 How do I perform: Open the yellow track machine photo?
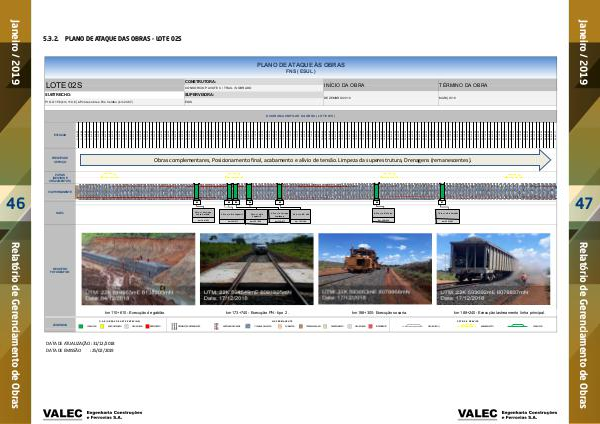pyautogui.click(x=374, y=270)
